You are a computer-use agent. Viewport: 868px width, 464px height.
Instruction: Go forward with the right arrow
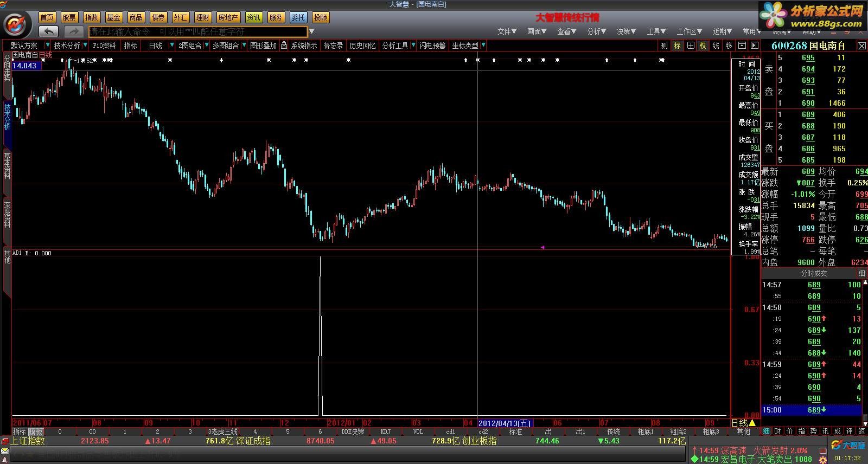coord(74,31)
